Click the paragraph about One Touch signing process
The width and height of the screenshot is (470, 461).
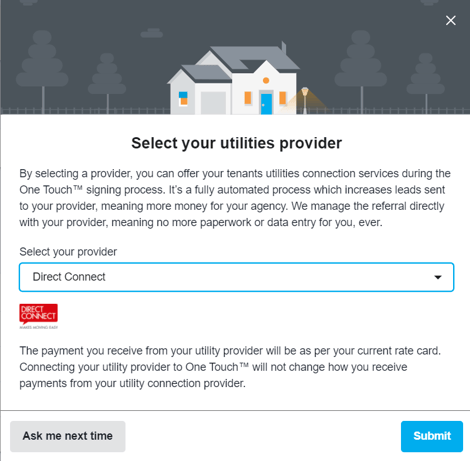tap(235, 198)
